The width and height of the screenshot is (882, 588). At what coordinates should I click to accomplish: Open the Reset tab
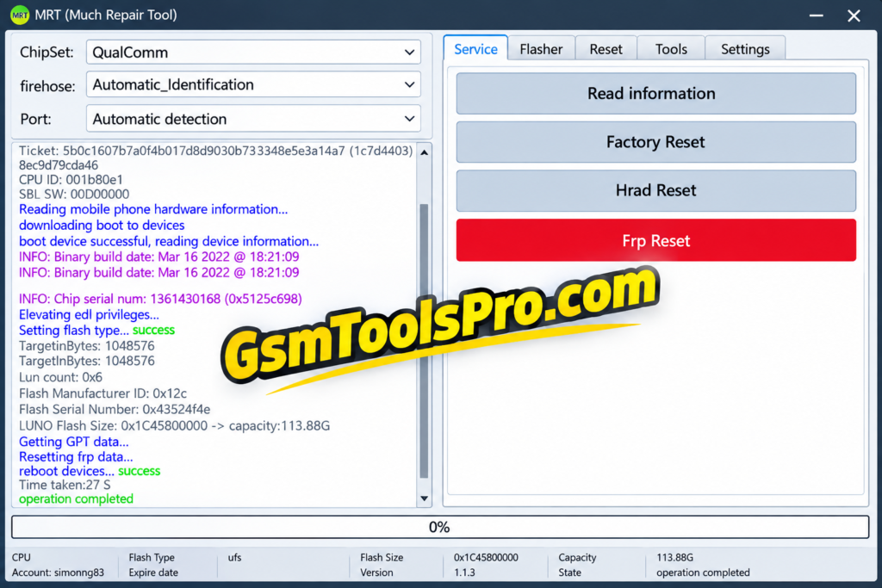[x=606, y=49]
